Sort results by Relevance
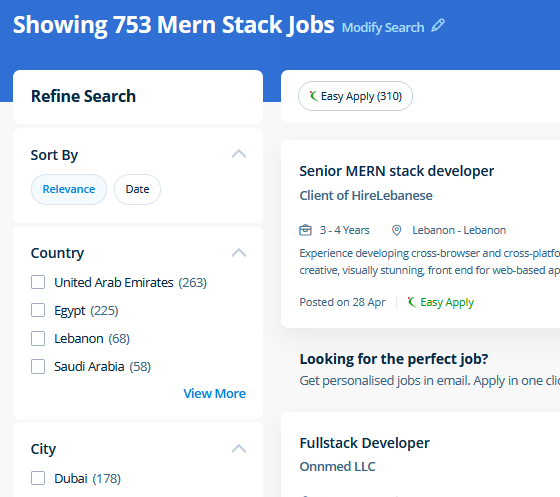The width and height of the screenshot is (560, 497). 69,189
